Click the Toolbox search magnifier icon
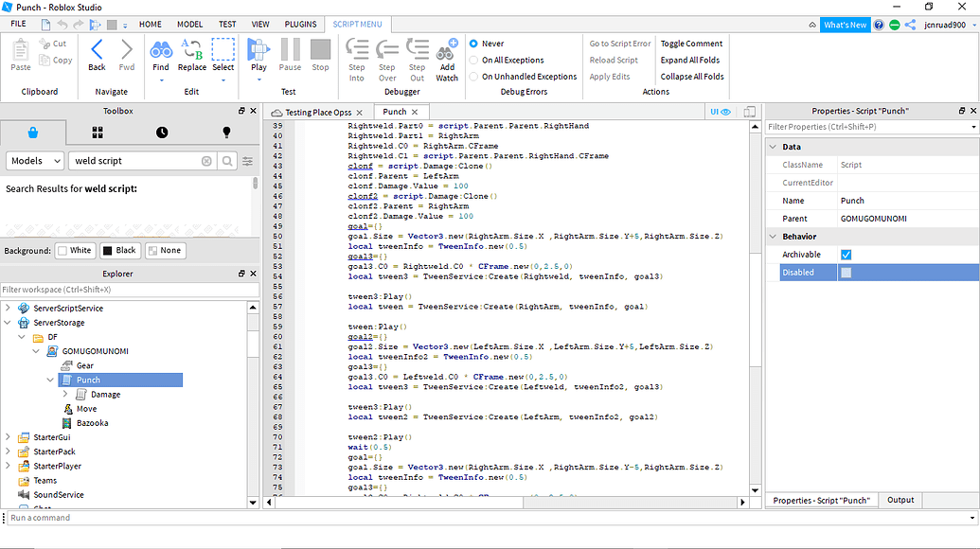980x549 pixels. coord(227,161)
